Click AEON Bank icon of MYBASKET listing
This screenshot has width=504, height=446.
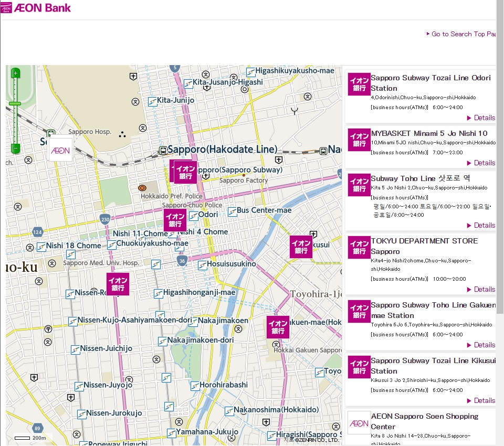click(x=359, y=140)
